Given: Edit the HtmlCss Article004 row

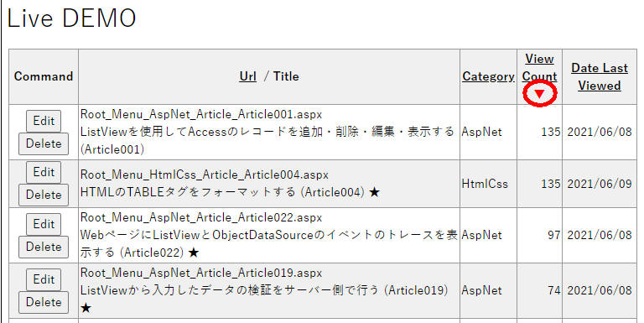Looking at the screenshot, I should point(44,172).
